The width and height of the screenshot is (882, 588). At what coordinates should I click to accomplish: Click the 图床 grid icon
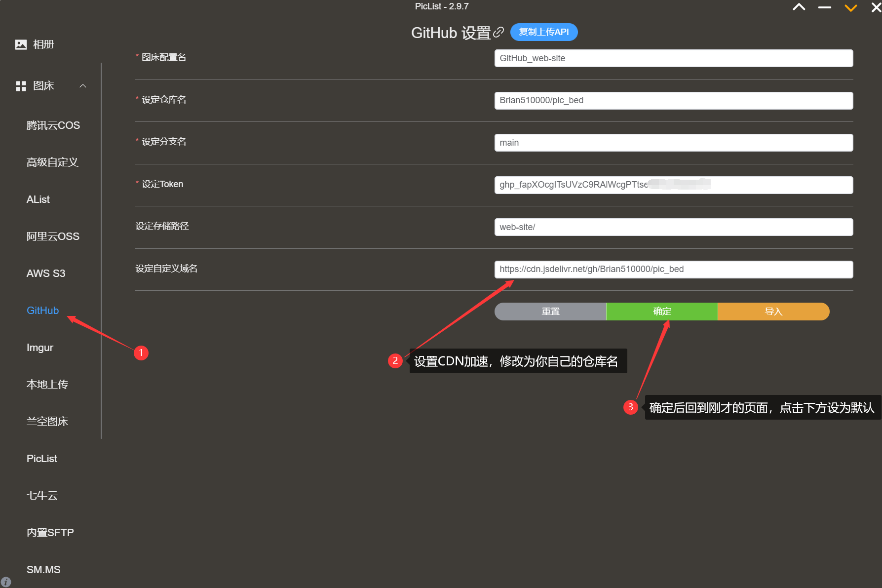coord(21,85)
